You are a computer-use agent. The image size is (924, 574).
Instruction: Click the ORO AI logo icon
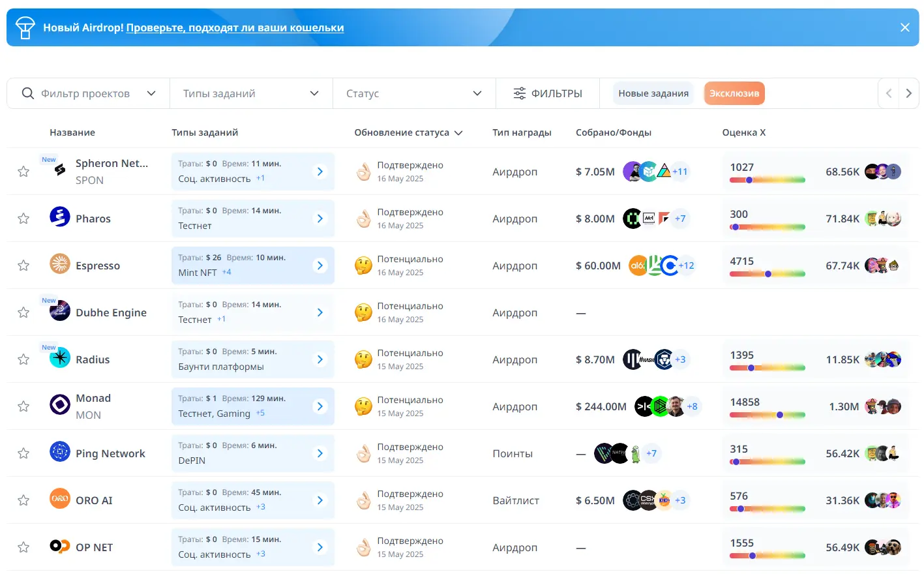tap(60, 498)
